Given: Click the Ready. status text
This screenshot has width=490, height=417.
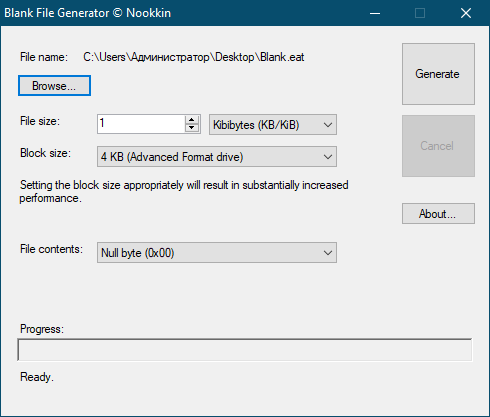Looking at the screenshot, I should click(37, 377).
